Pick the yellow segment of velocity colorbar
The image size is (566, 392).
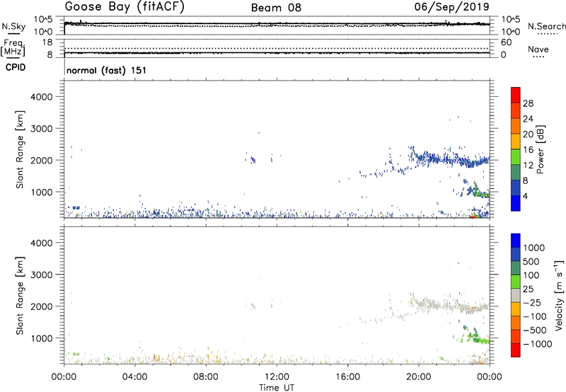click(x=516, y=309)
